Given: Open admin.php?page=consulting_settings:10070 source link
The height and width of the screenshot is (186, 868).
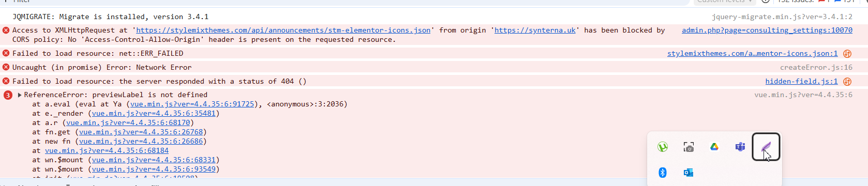Looking at the screenshot, I should coord(767,30).
